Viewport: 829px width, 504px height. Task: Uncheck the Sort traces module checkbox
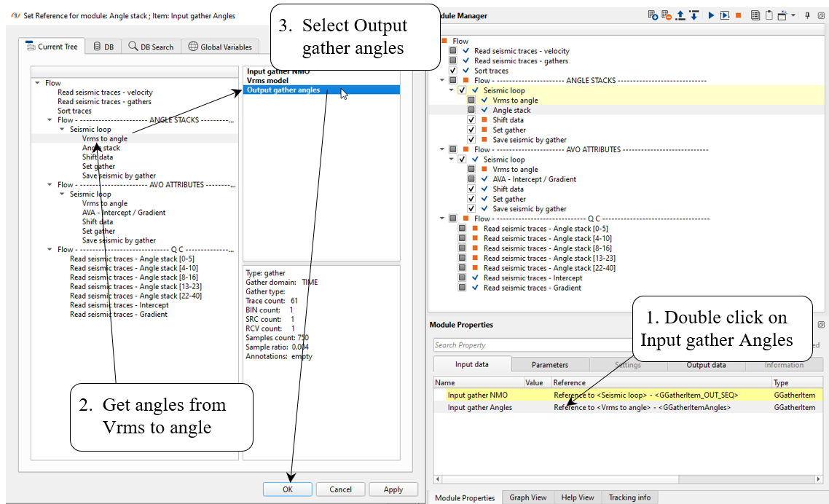[453, 71]
